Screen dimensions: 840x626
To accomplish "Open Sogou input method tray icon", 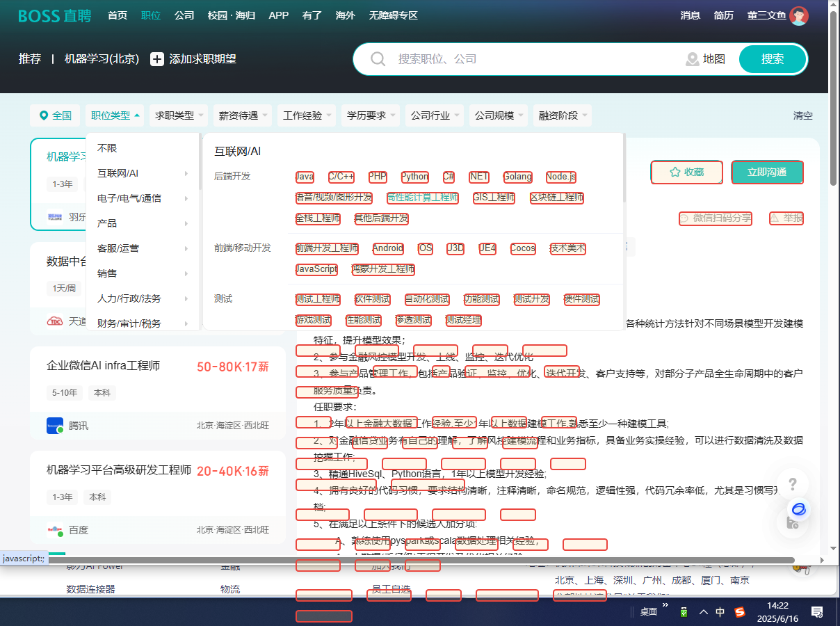I will 740,612.
